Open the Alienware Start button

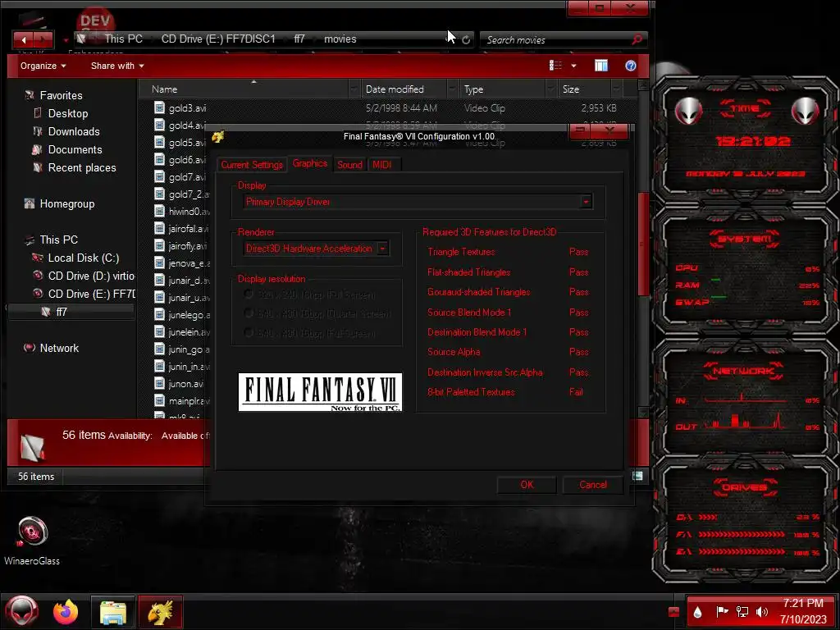coord(21,611)
